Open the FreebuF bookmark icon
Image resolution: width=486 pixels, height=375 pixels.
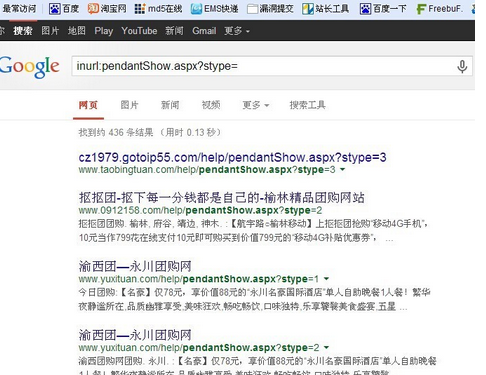tap(421, 9)
